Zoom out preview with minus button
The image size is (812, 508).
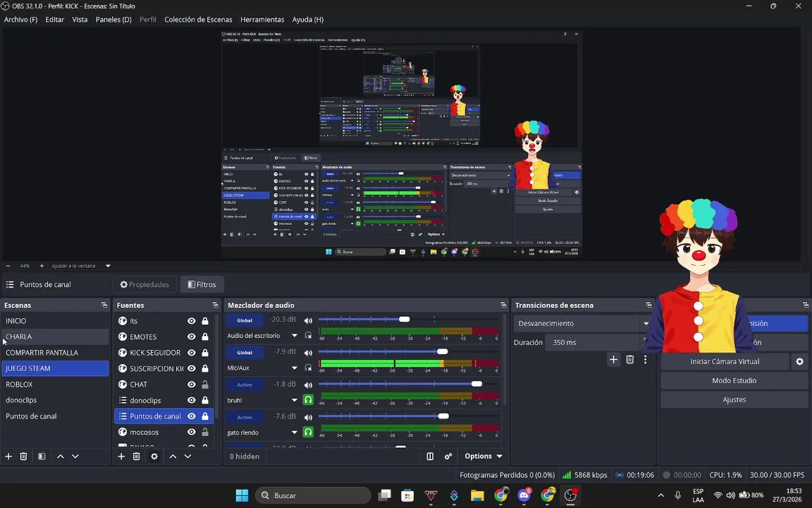click(8, 266)
